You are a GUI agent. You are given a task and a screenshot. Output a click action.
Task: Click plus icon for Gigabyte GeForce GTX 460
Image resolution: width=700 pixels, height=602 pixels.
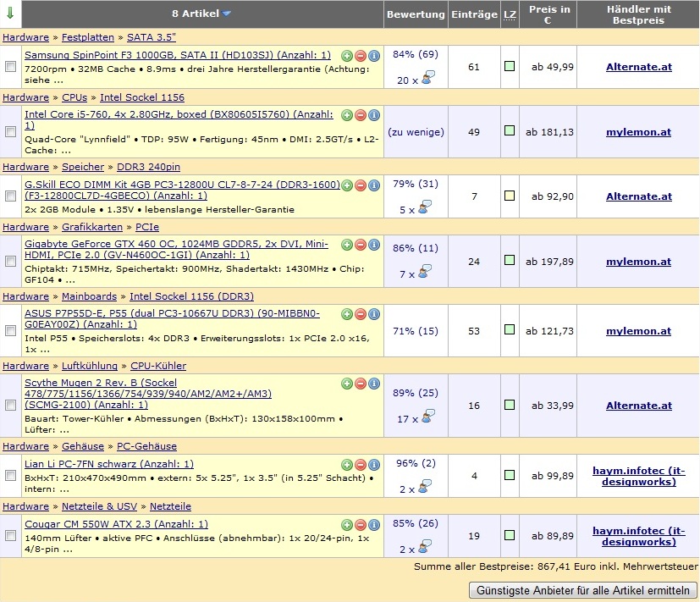pos(347,245)
